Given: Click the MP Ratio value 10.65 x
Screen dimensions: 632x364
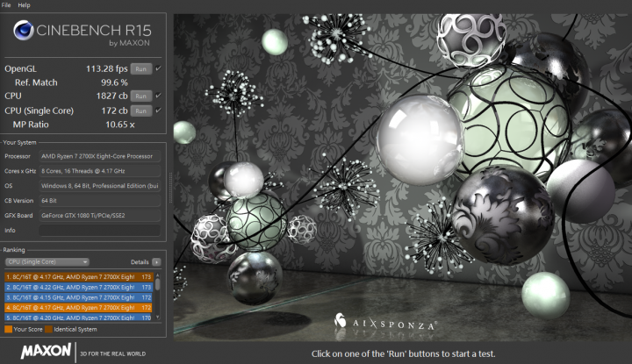Looking at the screenshot, I should pos(120,125).
